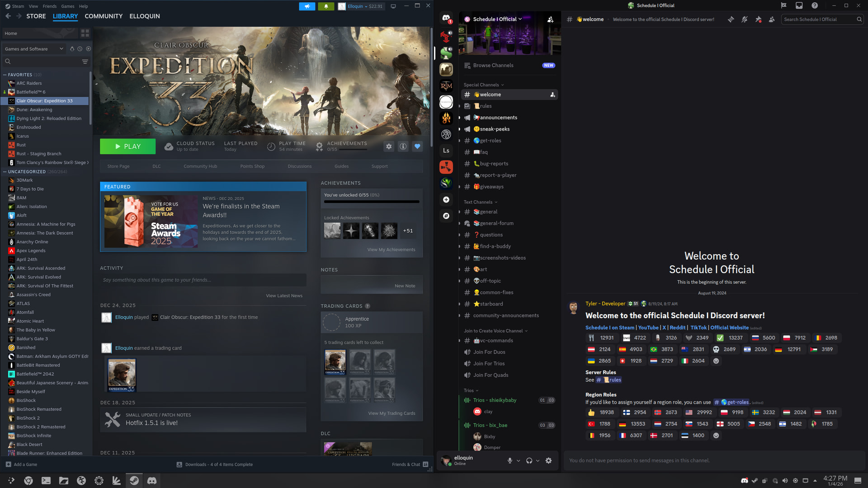The image size is (868, 488).
Task: Click the green PLAY button
Action: click(x=127, y=146)
